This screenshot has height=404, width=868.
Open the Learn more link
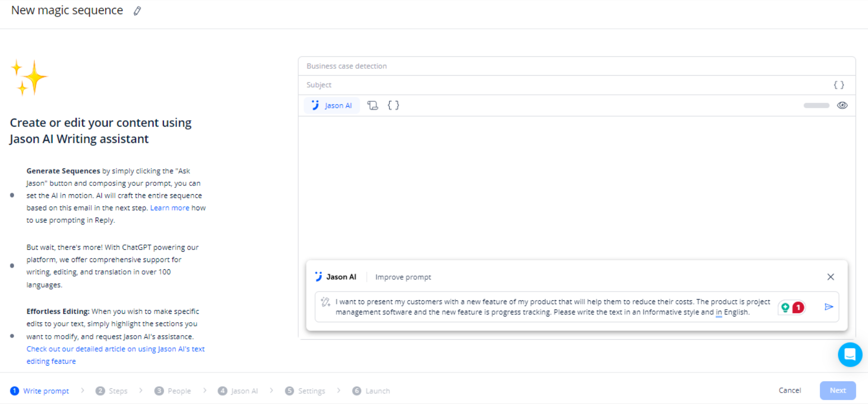[170, 208]
